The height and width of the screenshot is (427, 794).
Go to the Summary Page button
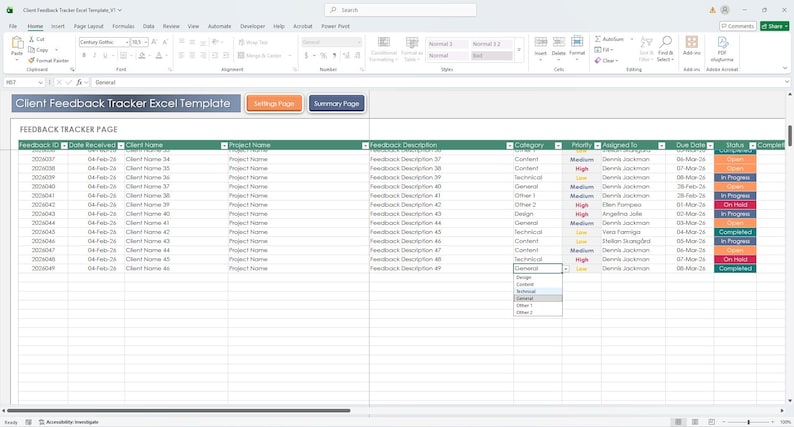tap(337, 103)
